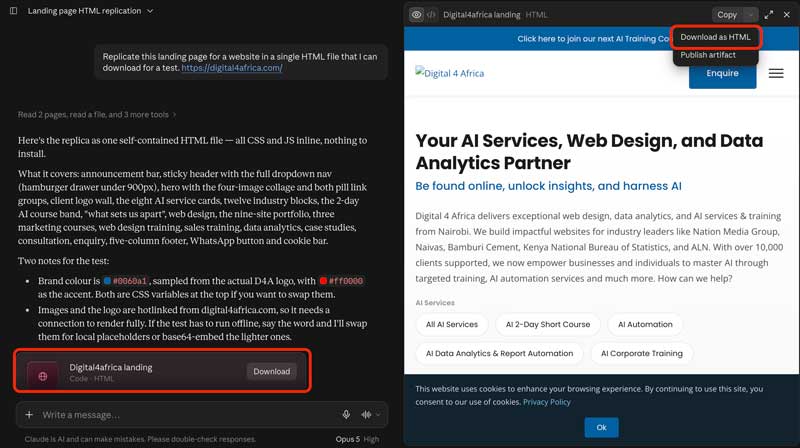
Task: Choose Publish artifact menu entry
Action: point(708,55)
